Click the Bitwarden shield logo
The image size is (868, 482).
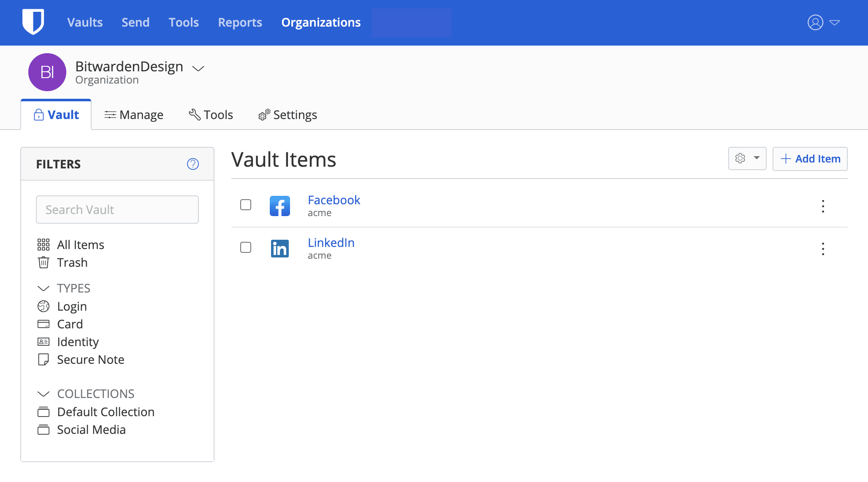[33, 22]
